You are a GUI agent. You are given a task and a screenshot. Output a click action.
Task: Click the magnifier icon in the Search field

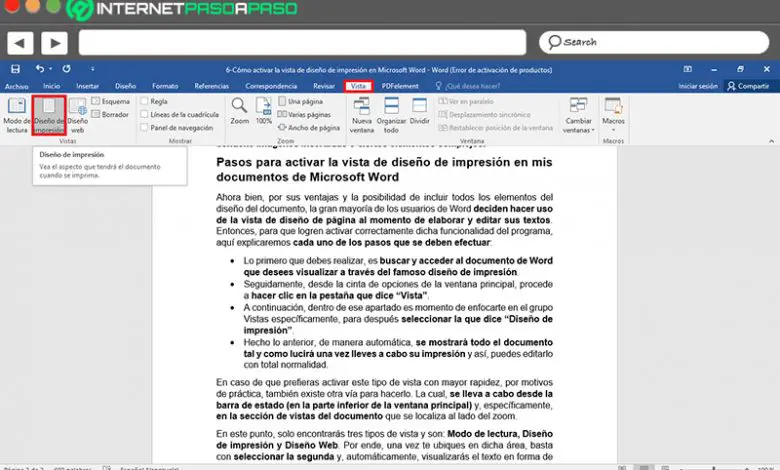(x=554, y=42)
